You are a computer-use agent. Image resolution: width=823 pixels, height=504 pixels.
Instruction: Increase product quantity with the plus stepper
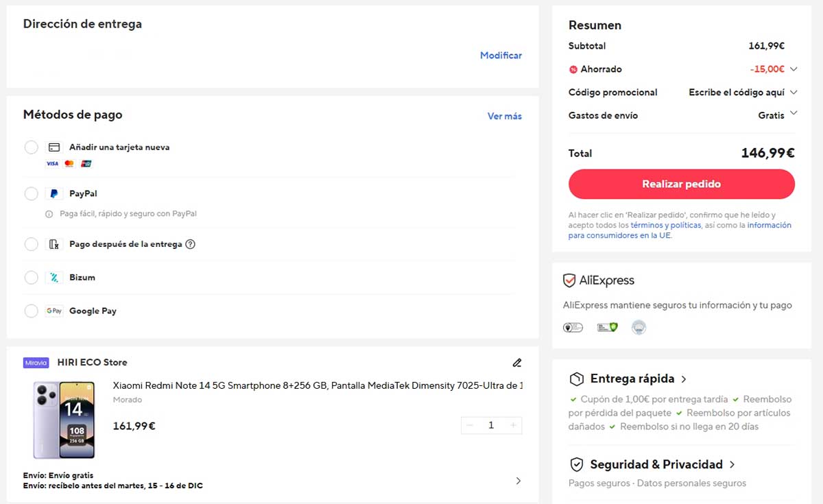(x=512, y=425)
